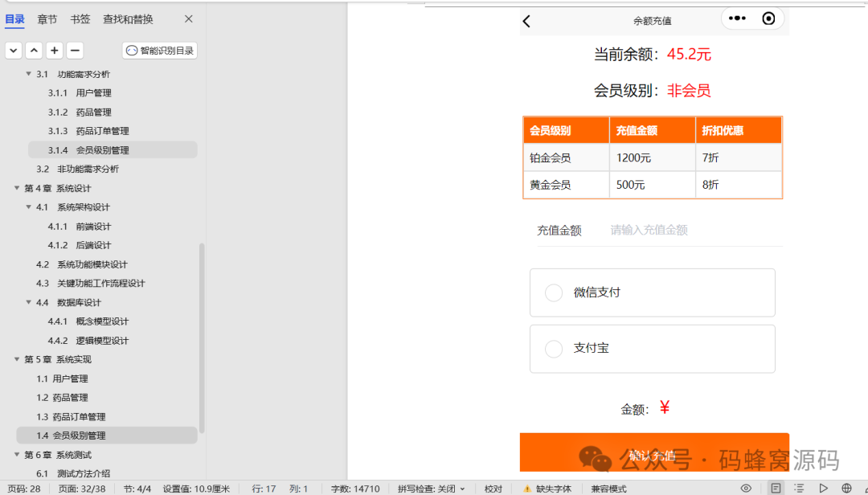Open the 拼写检查 dropdown in status bar
Image resolution: width=868 pixels, height=495 pixels.
pos(432,489)
